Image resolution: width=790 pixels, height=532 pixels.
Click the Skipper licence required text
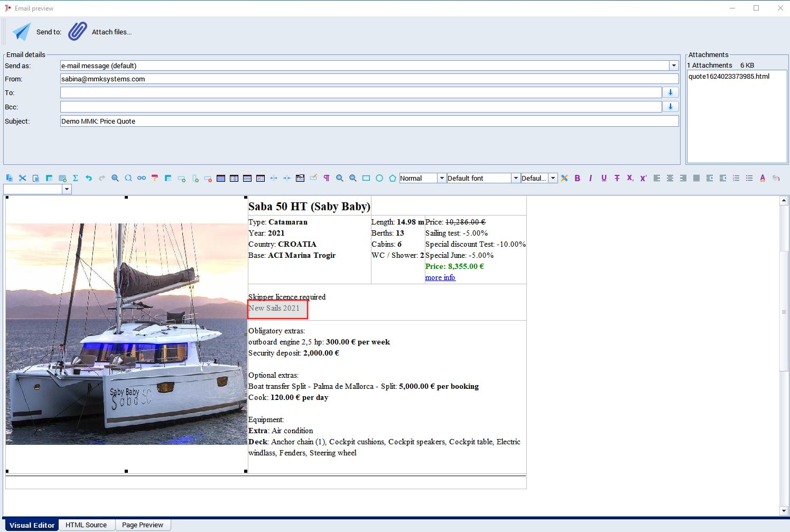287,297
